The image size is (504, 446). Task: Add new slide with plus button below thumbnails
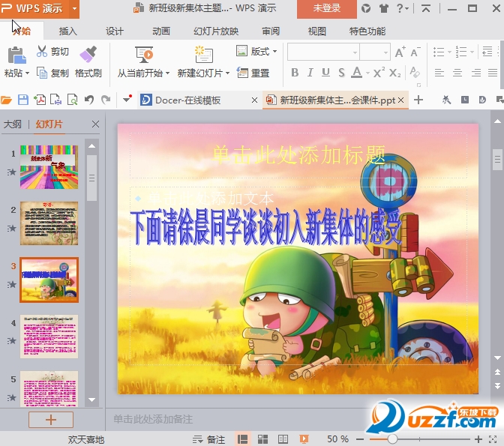pos(51,420)
